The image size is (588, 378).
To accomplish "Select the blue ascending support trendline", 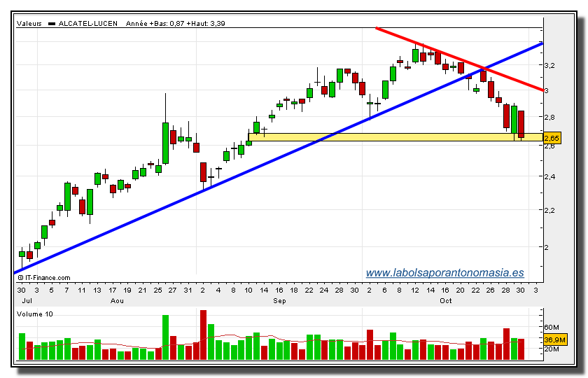I will pos(279,158).
